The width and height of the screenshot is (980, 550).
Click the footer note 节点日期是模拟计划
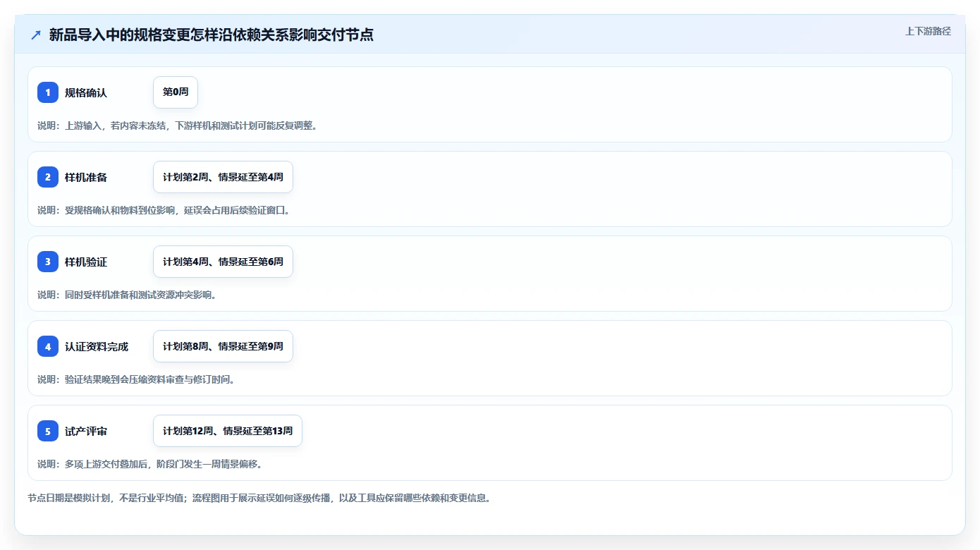[259, 498]
